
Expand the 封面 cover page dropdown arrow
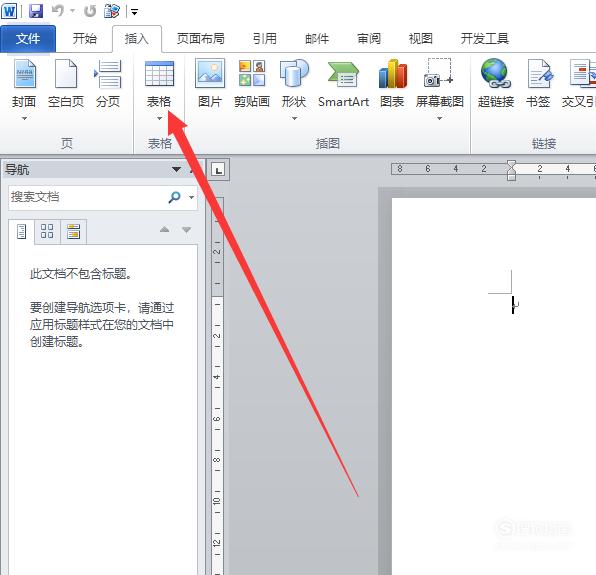(24, 119)
